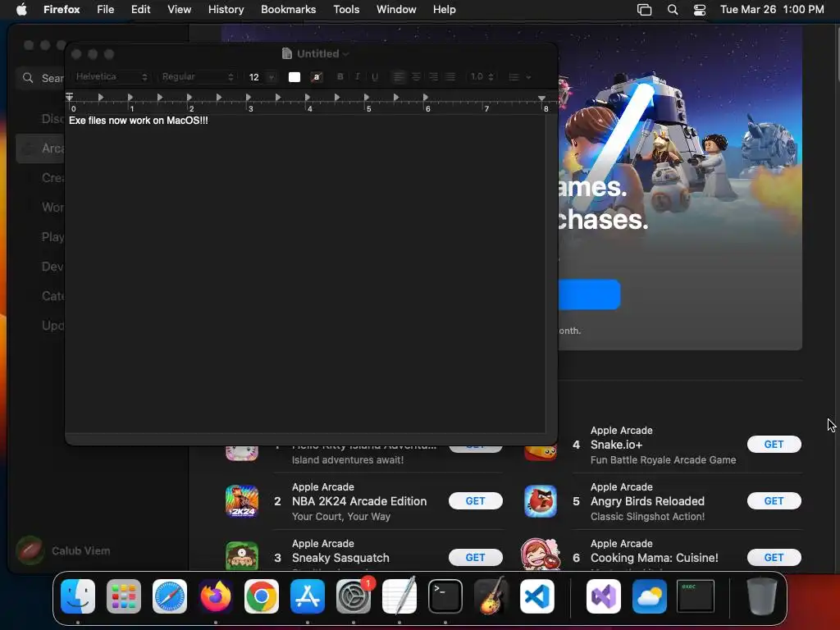This screenshot has height=630, width=840.
Task: Click the Untitled document title chevron
Action: [x=345, y=54]
